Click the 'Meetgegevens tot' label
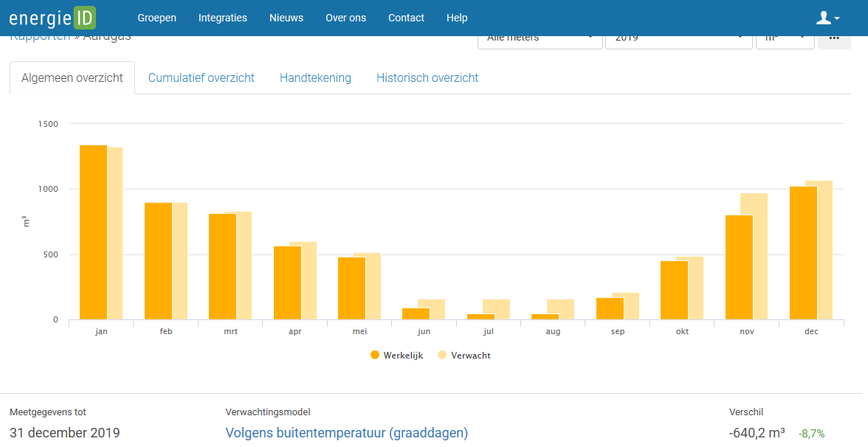This screenshot has width=868, height=447. click(47, 412)
